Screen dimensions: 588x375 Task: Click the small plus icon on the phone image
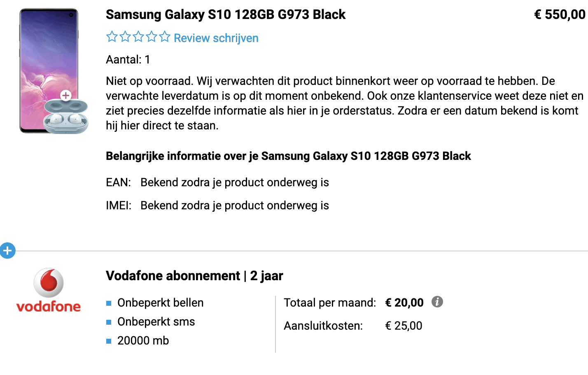66,96
